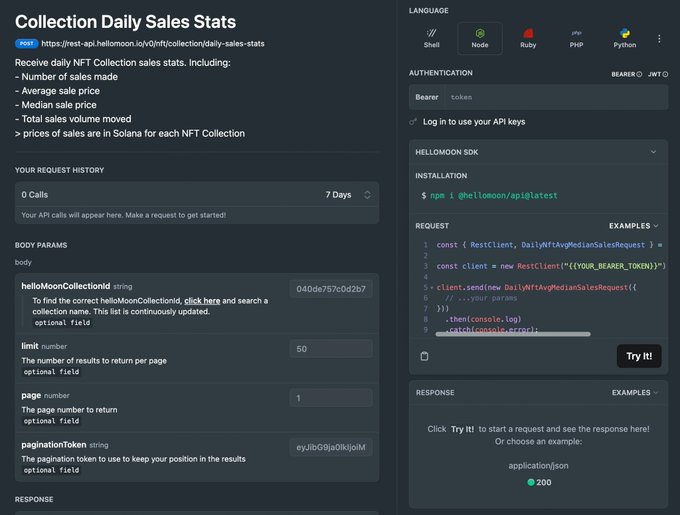680x515 pixels.
Task: Follow the 'click here' collection link
Action: point(202,300)
